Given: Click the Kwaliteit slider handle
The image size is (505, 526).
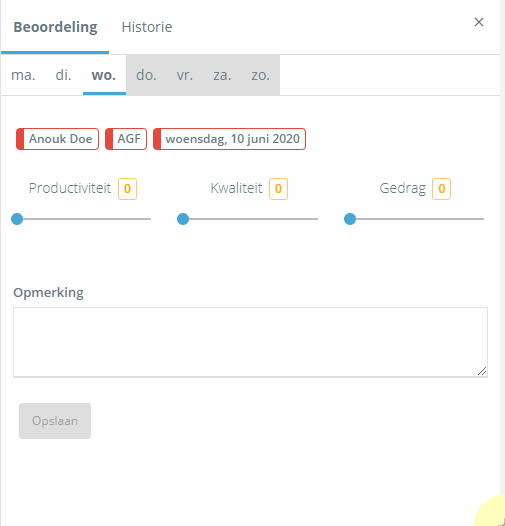Looking at the screenshot, I should click(183, 219).
